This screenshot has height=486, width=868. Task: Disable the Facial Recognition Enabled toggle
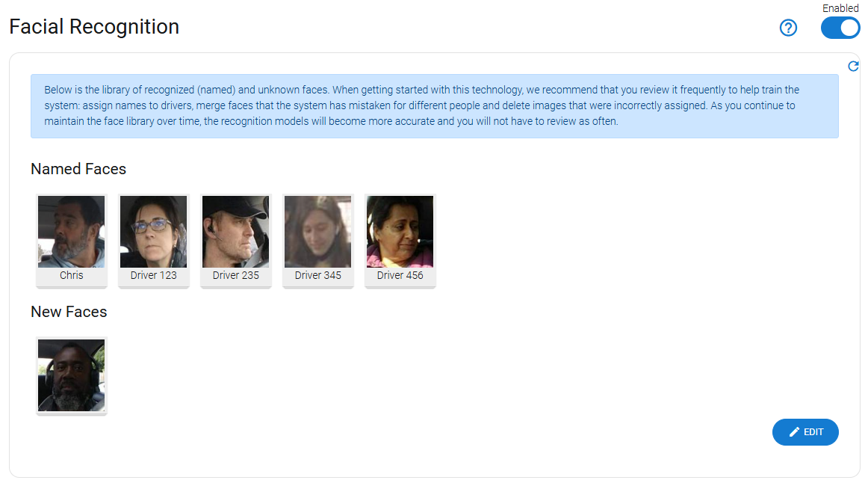pyautogui.click(x=840, y=28)
